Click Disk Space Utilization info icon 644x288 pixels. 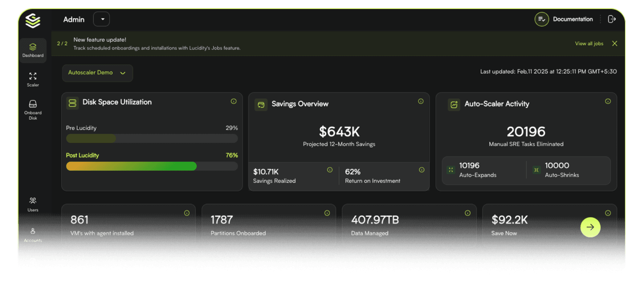233,102
